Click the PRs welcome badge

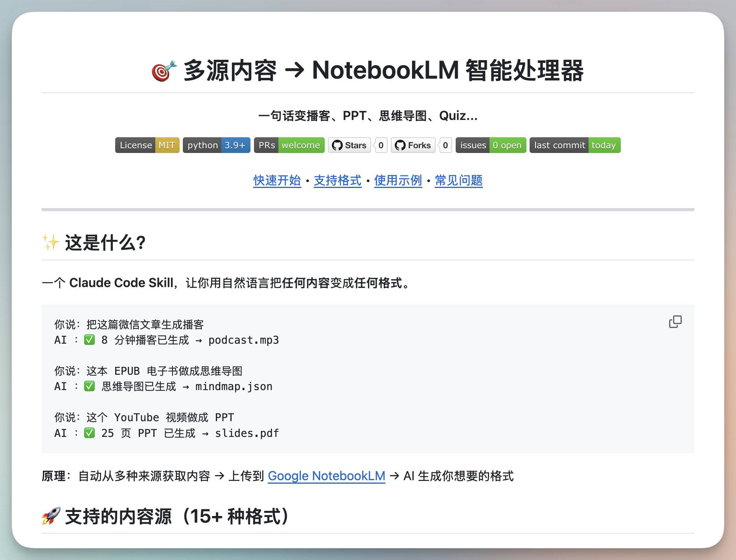point(289,145)
